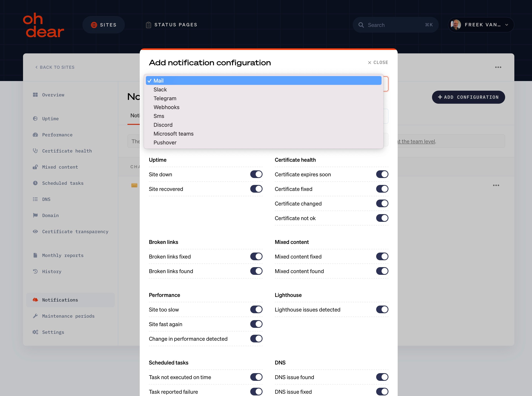The height and width of the screenshot is (396, 532).
Task: Click the Maintenance periods wrench icon
Action: click(35, 316)
